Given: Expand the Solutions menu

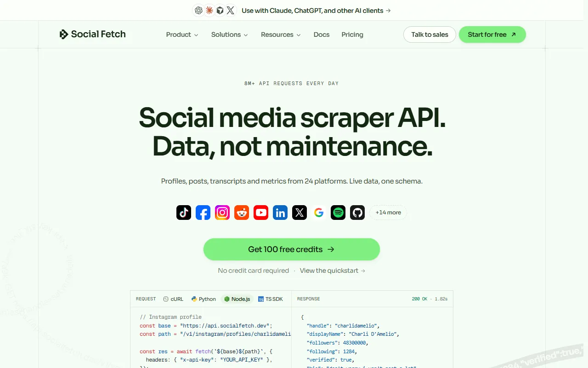Looking at the screenshot, I should pos(229,34).
